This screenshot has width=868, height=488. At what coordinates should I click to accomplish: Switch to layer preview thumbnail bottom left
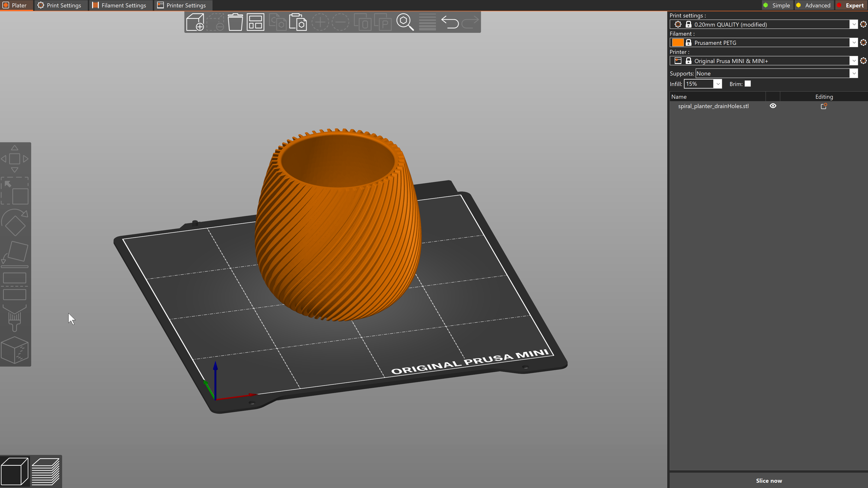coord(46,471)
